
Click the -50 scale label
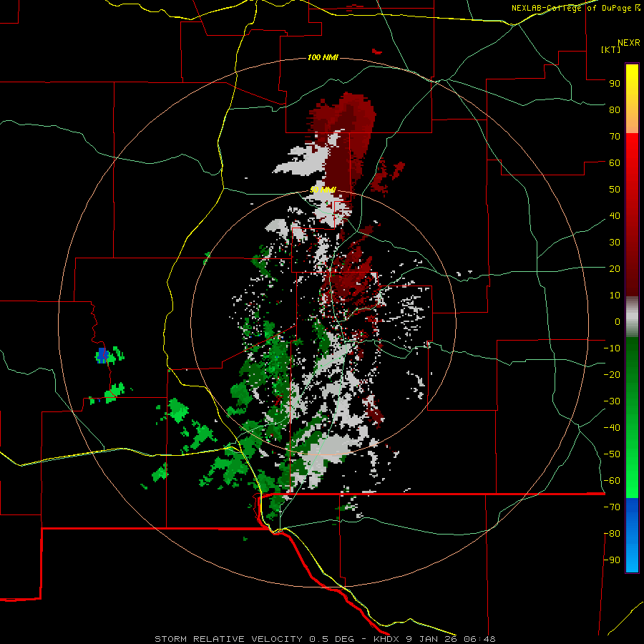(x=612, y=454)
